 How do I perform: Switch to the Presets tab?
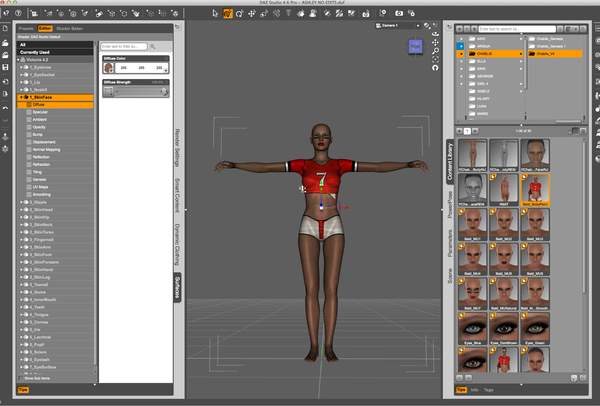click(26, 28)
